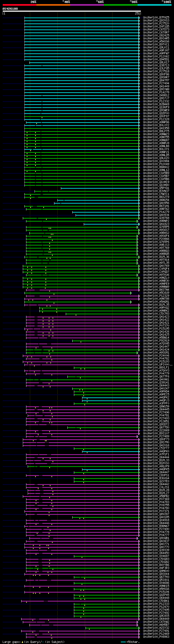Select hit label UniRef100_Q40769

pos(156,266)
